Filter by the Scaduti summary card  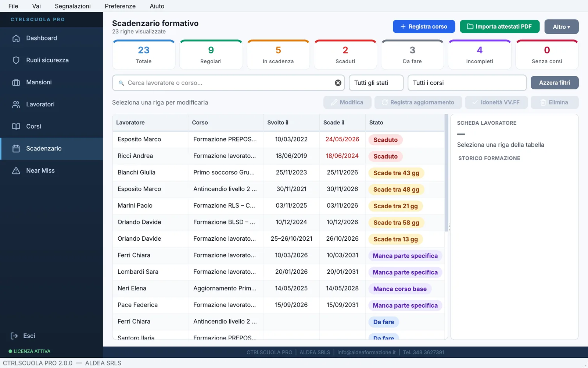(x=345, y=54)
